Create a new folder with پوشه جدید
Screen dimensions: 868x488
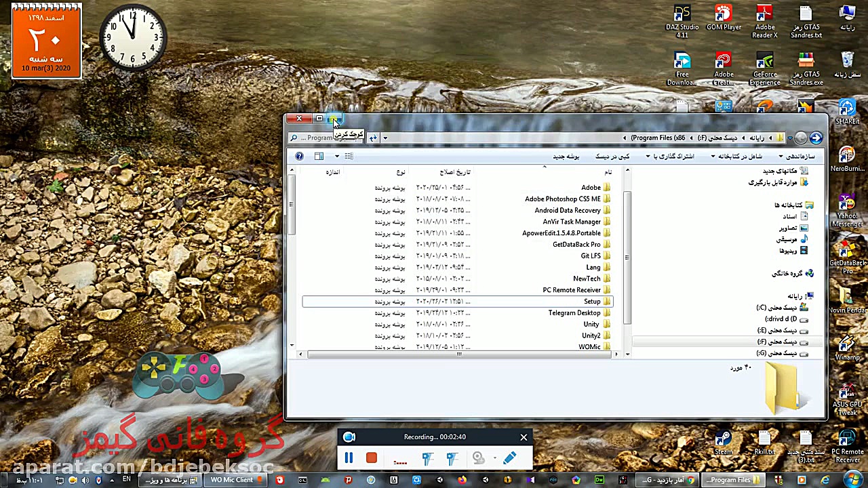click(x=566, y=157)
